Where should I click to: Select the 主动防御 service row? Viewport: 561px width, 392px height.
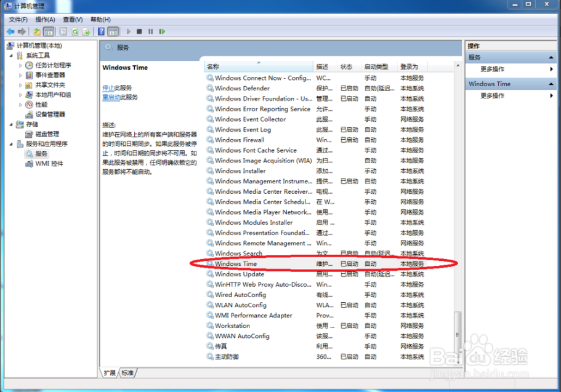pyautogui.click(x=315, y=356)
